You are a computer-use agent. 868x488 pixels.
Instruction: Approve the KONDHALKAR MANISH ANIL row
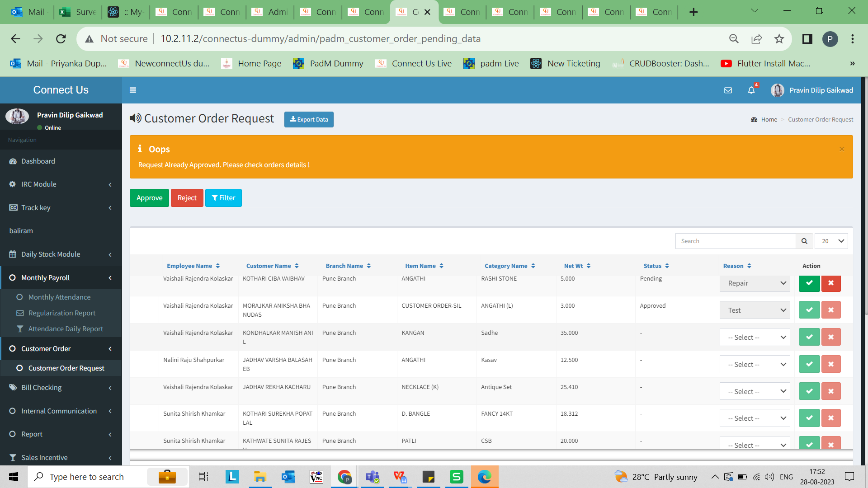tap(809, 337)
